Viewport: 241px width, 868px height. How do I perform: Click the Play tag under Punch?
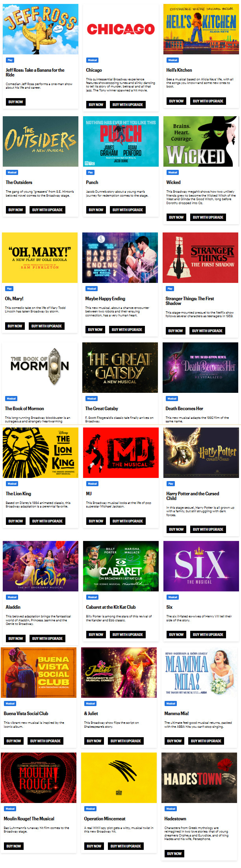click(91, 173)
